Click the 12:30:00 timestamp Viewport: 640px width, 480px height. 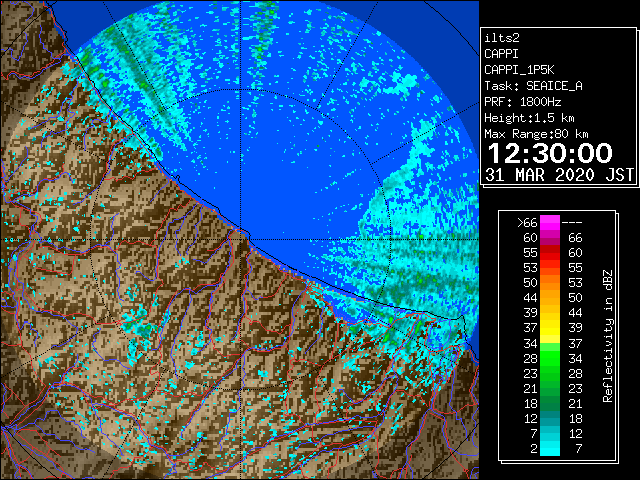click(550, 153)
